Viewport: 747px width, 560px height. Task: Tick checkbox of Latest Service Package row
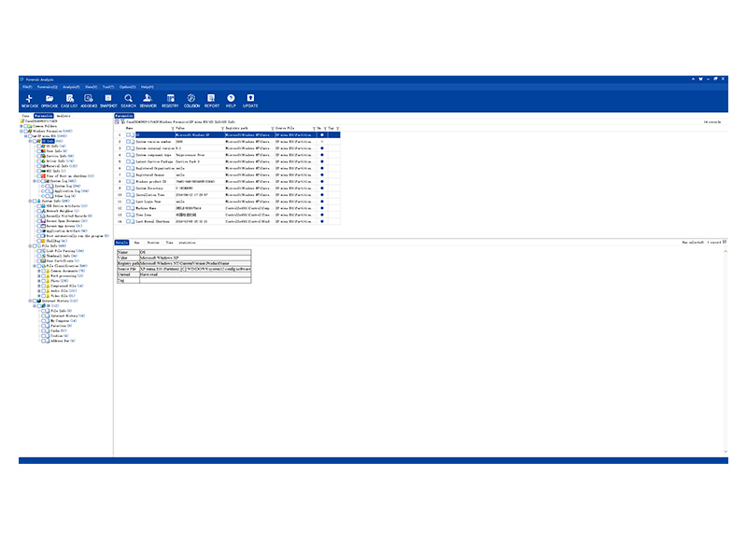click(x=128, y=161)
